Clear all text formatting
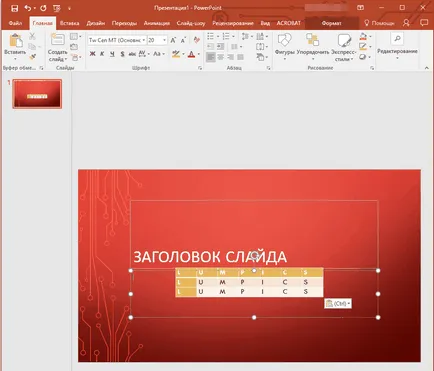Viewport: 434px width, 371px height. [197, 40]
